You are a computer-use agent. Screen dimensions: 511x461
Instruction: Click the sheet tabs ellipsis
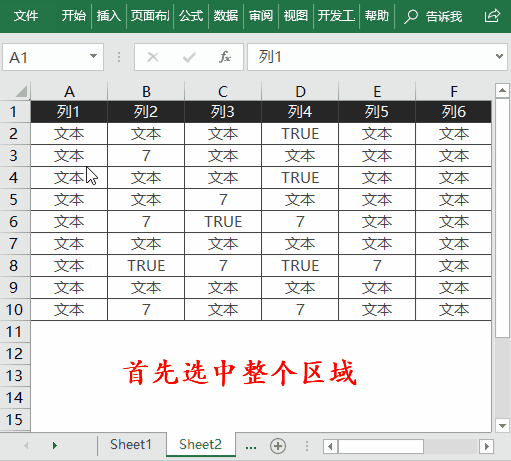[x=251, y=446]
